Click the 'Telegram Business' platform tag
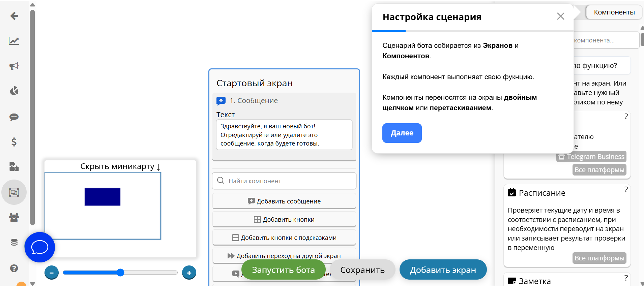Screen dimensions: 644x286 click(x=591, y=157)
